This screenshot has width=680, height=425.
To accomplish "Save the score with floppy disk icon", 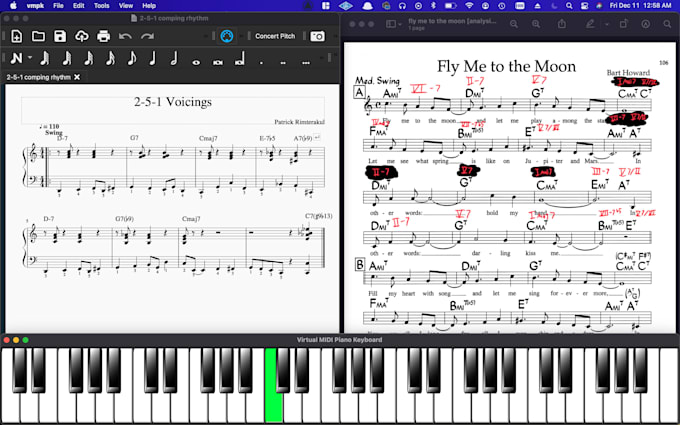I will pyautogui.click(x=60, y=36).
